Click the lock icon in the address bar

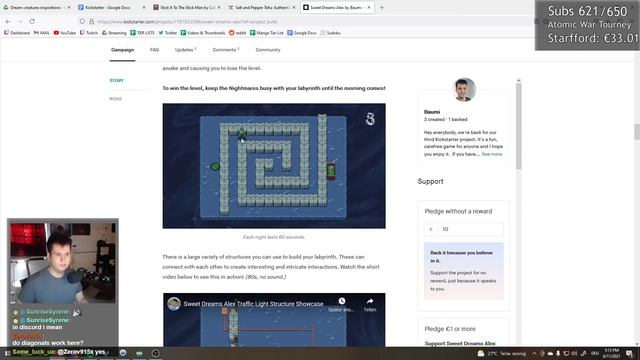pos(91,21)
